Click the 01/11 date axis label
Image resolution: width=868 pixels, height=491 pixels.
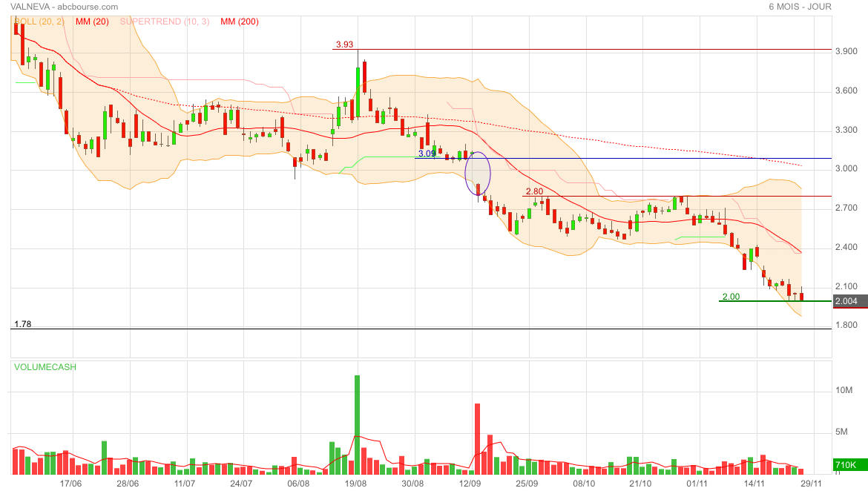point(697,484)
